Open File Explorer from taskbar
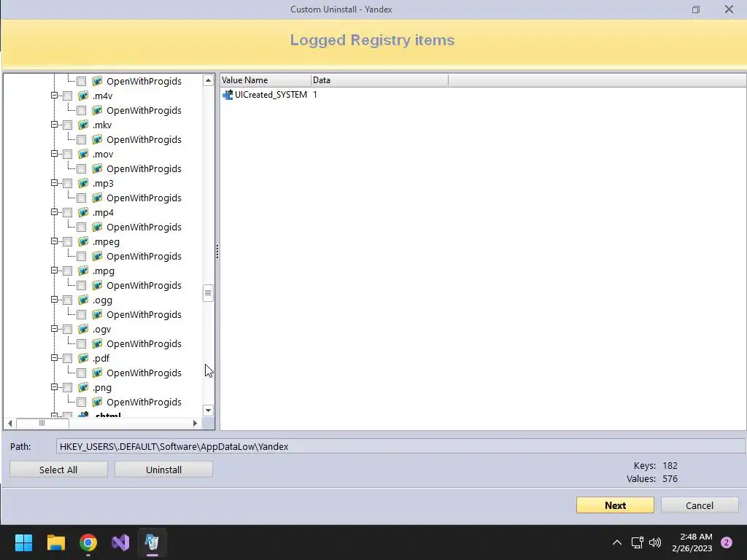This screenshot has width=747, height=560. pos(55,542)
